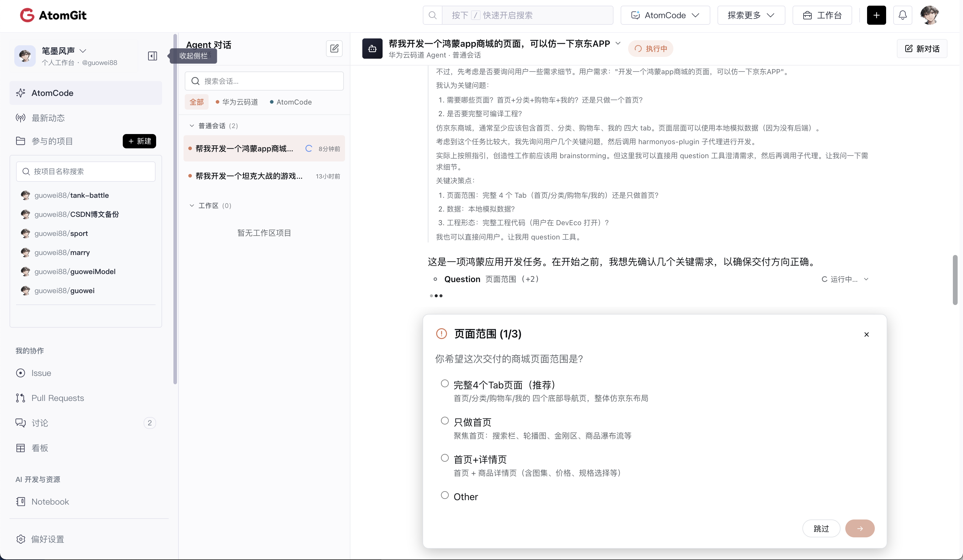
Task: Select the 全部 filter tab
Action: tap(196, 102)
